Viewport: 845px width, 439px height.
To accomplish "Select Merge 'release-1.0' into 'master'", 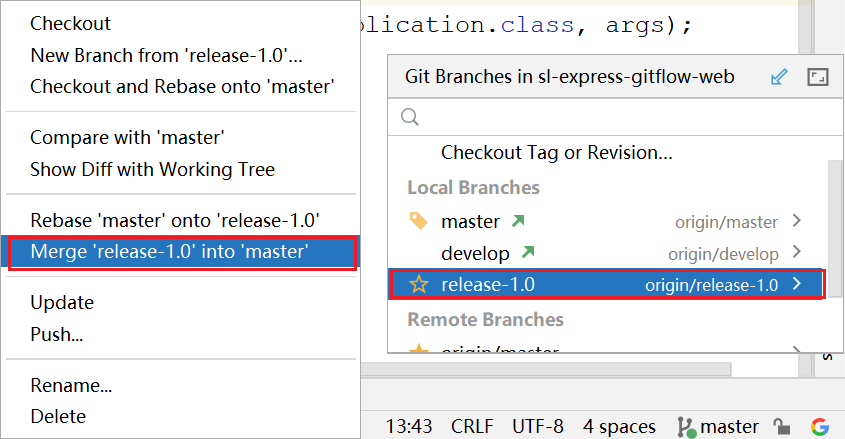I will click(168, 252).
